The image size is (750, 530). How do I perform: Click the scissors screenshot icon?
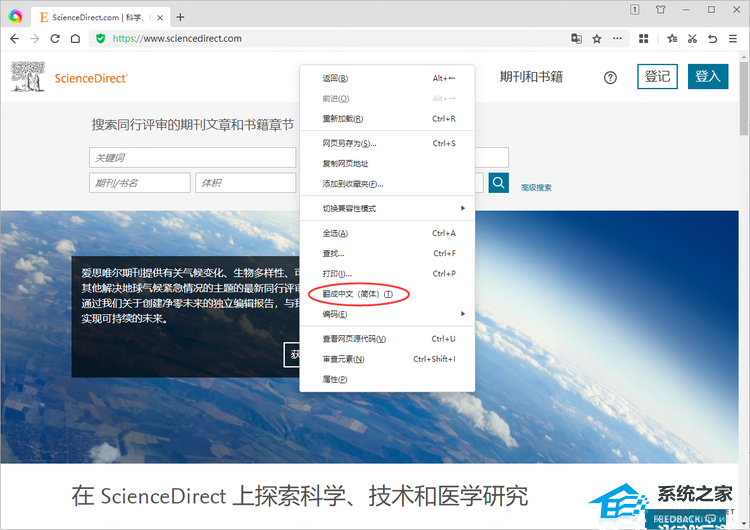pos(692,39)
